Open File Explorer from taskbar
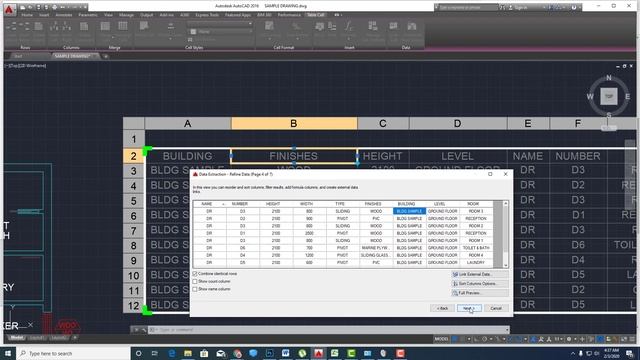The width and height of the screenshot is (640, 360). pos(188,353)
